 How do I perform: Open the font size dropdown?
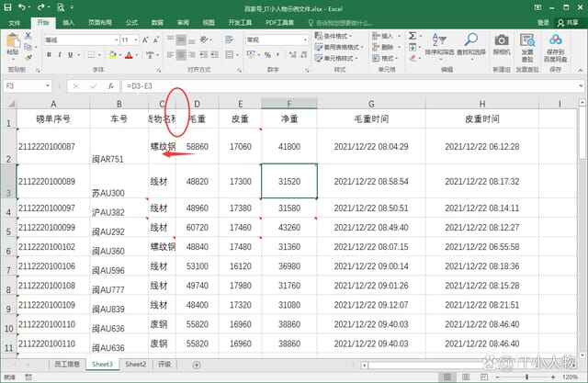[x=136, y=39]
